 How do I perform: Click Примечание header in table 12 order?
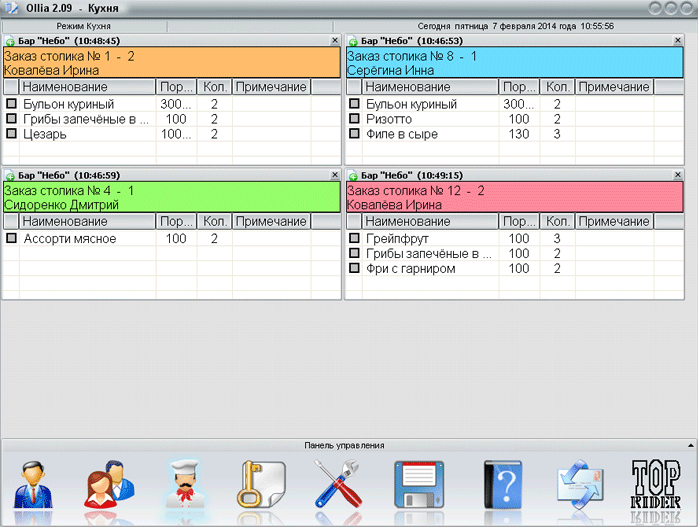[x=614, y=221]
